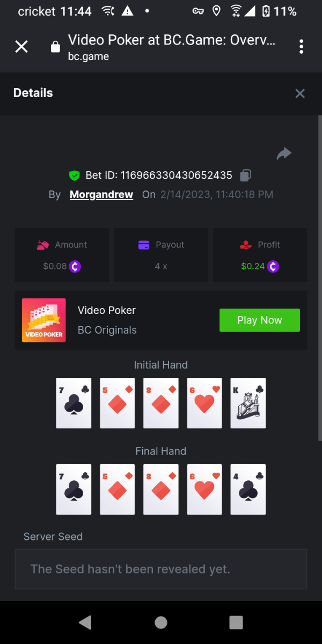Tap the Android recent apps square button
This screenshot has width=322, height=644.
pos(236,622)
